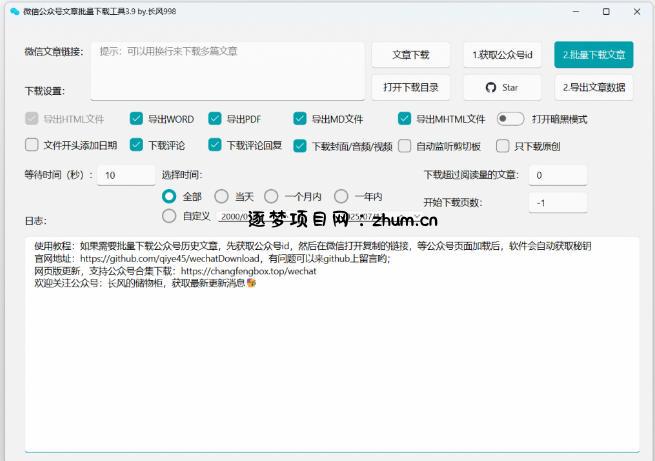This screenshot has width=655, height=461.
Task: Start batch download with 2.批量下载文章
Action: pyautogui.click(x=594, y=55)
